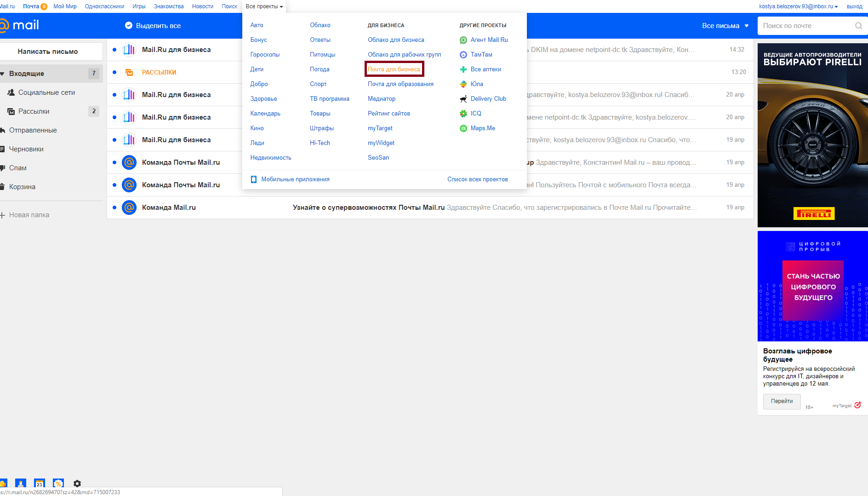Image resolution: width=868 pixels, height=496 pixels.
Task: Toggle unread dot on the Здравствуйте, Константин email
Action: coord(114,162)
